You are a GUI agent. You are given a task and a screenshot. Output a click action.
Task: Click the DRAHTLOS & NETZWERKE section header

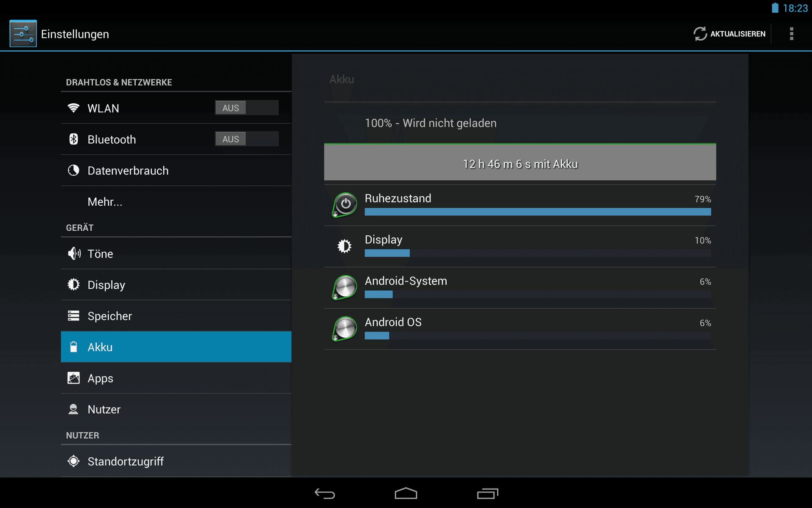119,82
